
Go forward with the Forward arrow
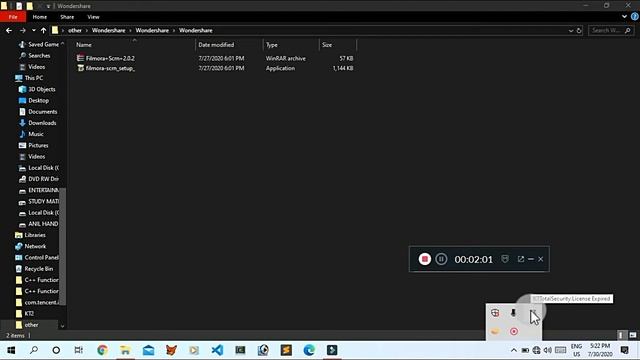(x=22, y=31)
